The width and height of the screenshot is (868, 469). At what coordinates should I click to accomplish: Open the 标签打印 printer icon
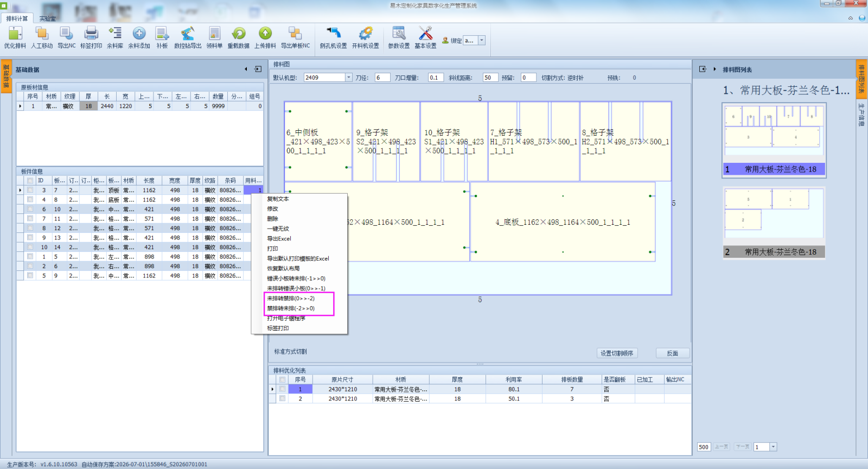91,34
